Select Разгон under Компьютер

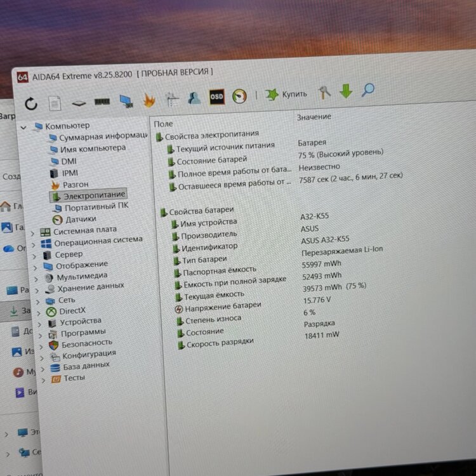76,184
